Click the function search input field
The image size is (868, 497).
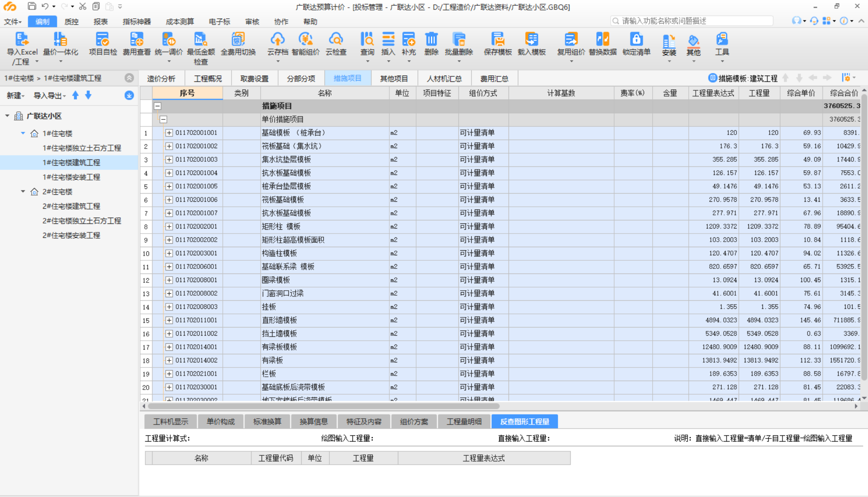(x=691, y=21)
